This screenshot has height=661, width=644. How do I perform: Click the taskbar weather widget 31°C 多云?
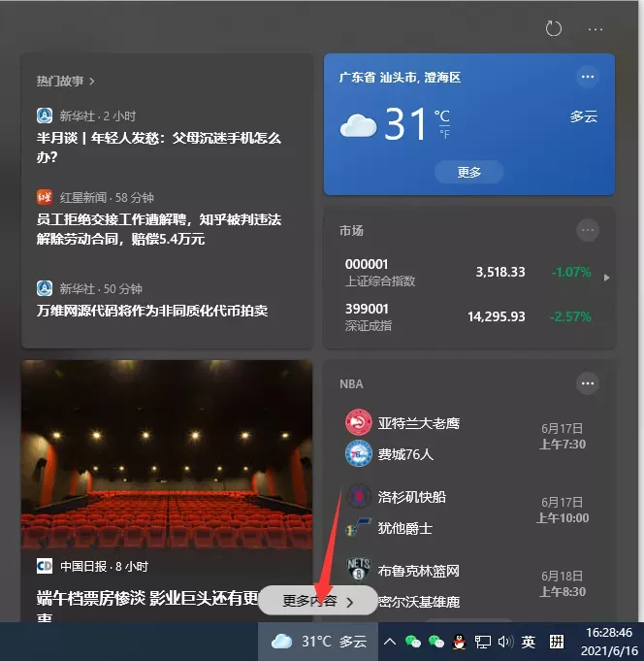318,642
